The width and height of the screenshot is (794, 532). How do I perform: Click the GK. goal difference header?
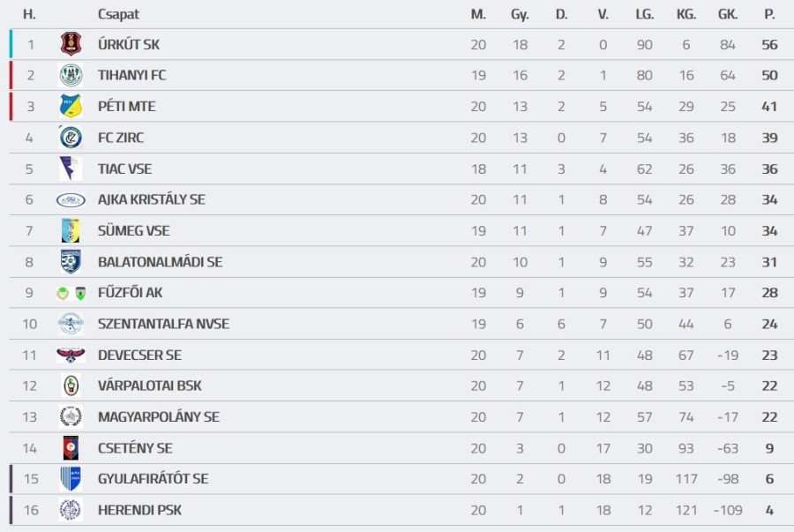point(727,14)
